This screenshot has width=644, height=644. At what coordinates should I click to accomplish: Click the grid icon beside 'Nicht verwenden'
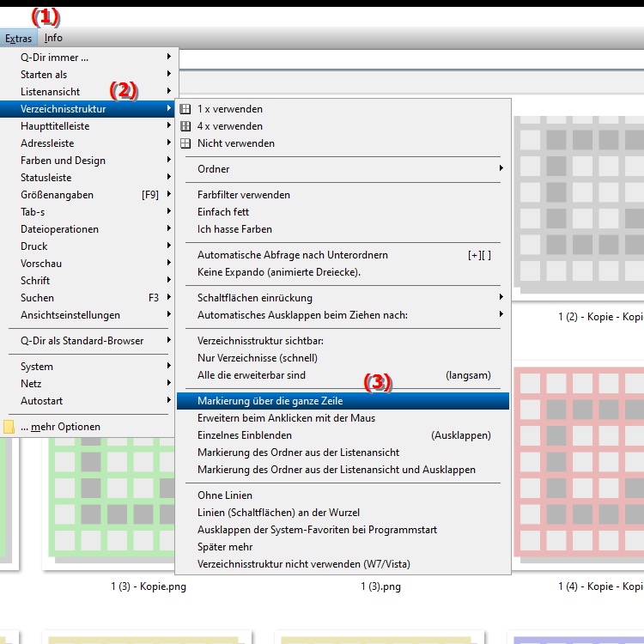[x=185, y=143]
